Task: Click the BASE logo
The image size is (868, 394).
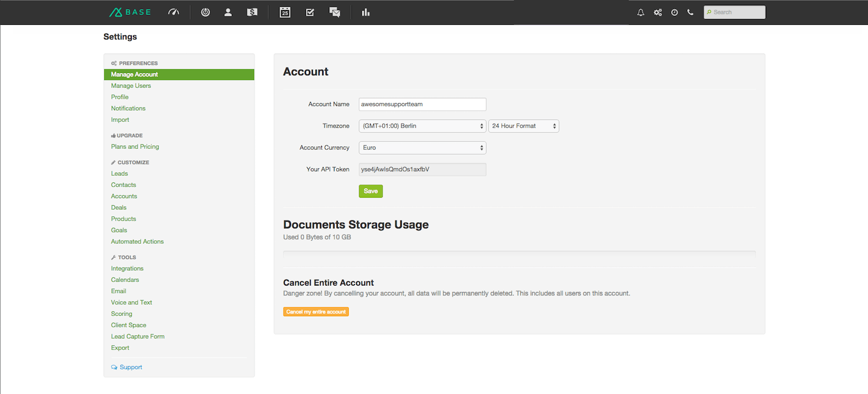Action: click(x=130, y=12)
